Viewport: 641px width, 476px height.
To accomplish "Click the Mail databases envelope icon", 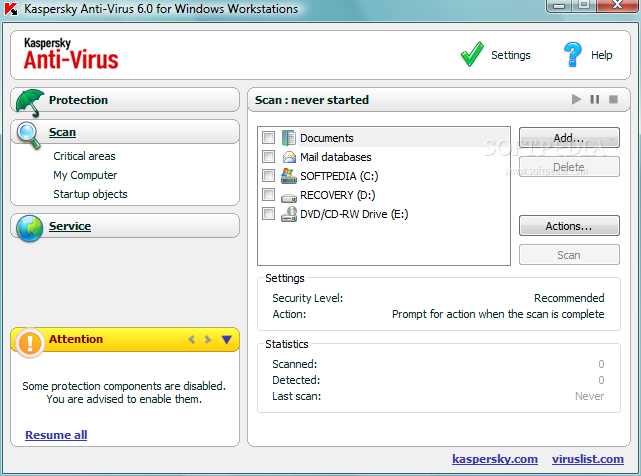I will [289, 157].
